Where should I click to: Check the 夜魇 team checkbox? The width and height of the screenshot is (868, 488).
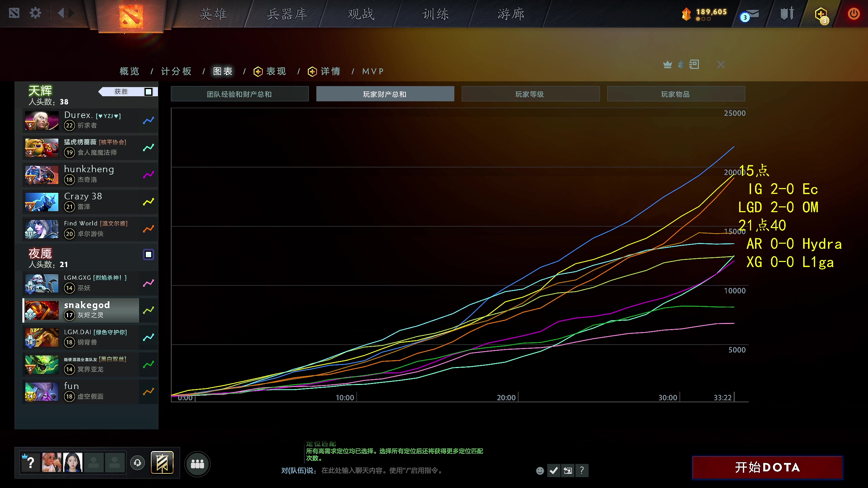click(149, 255)
